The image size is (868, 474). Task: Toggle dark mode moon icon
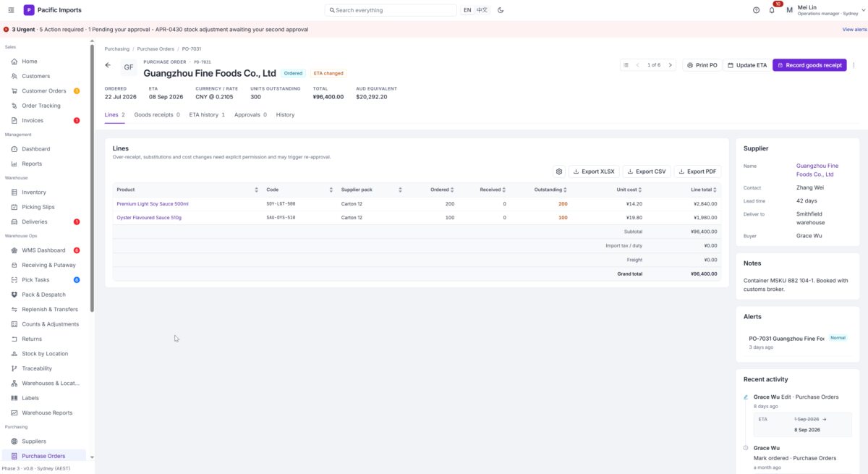[x=501, y=10]
